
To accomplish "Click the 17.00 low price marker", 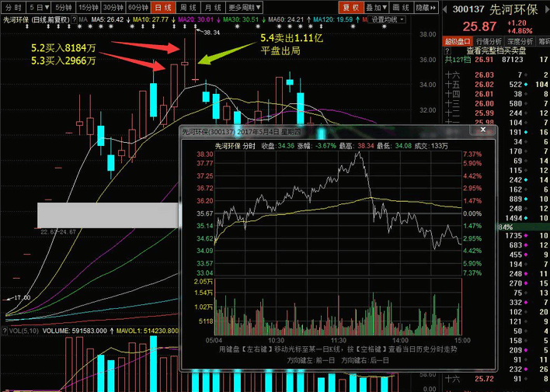I will tap(23, 297).
